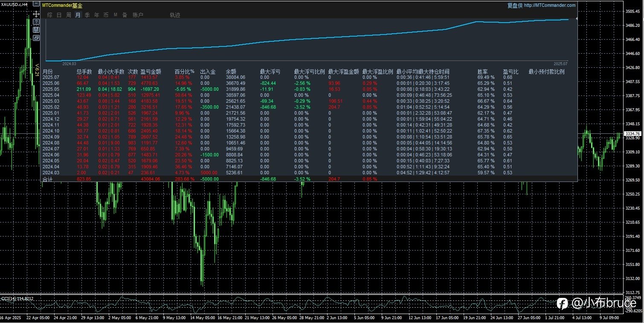Switch to the 综 tab
The width and height of the screenshot is (644, 323).
pyautogui.click(x=50, y=15)
